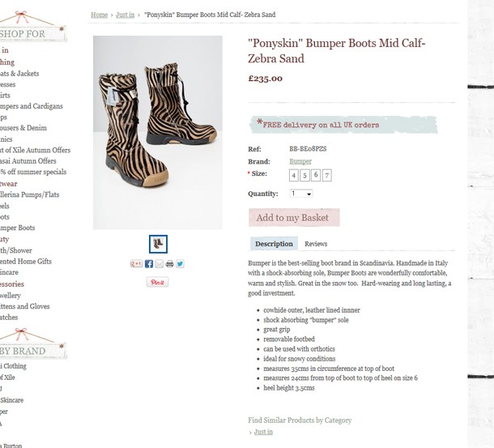
Task: Open Just in similar products category
Action: [263, 432]
